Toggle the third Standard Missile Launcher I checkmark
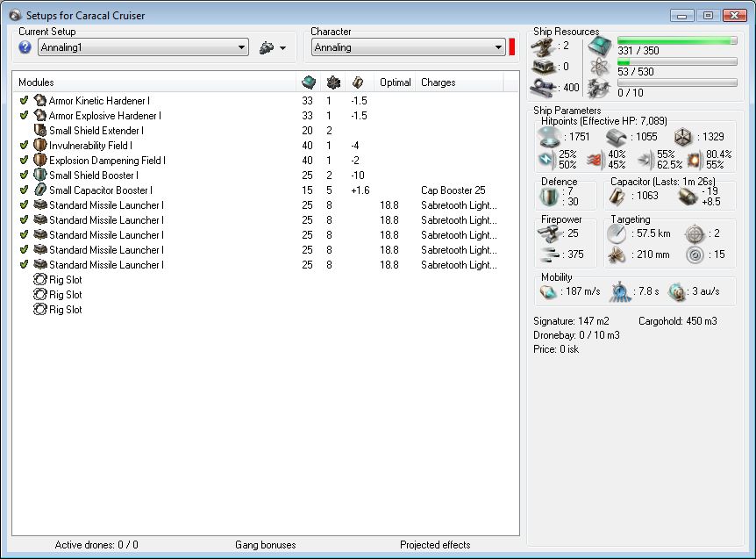The image size is (756, 559). pos(24,235)
